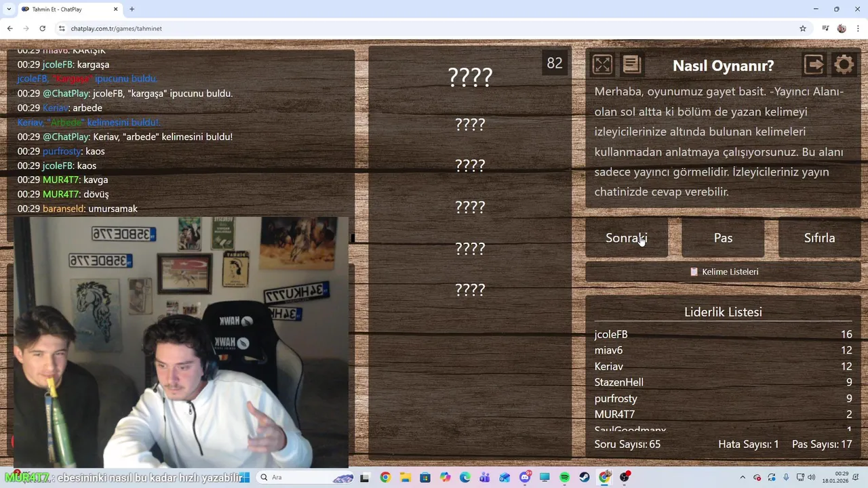Open the Chrome three-dot menu

(x=859, y=28)
